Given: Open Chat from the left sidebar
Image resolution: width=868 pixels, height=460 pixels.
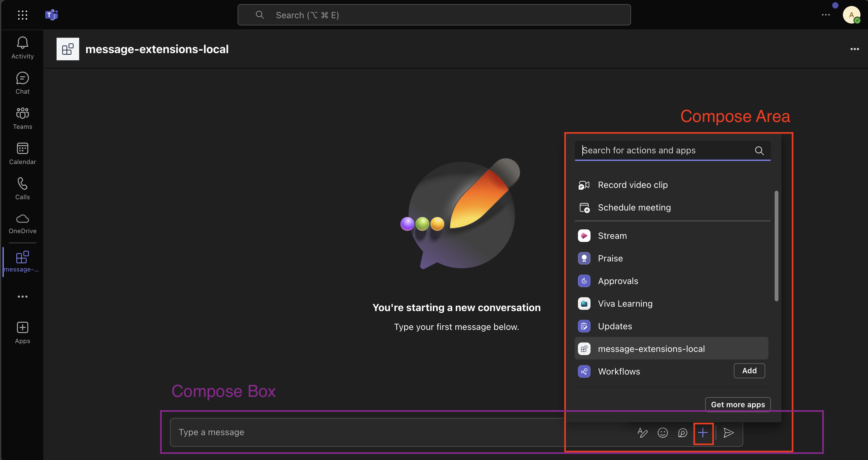Looking at the screenshot, I should coord(22,83).
